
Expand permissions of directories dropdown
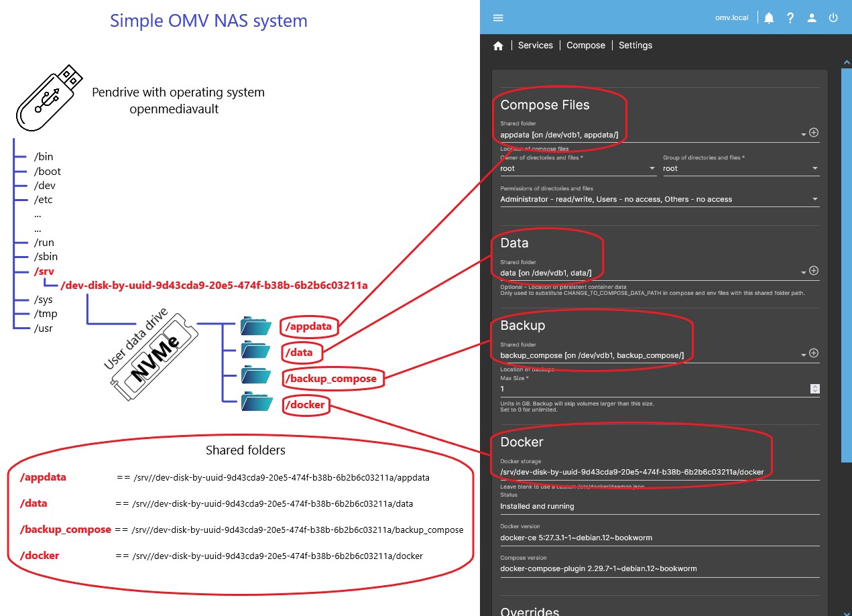coord(814,200)
